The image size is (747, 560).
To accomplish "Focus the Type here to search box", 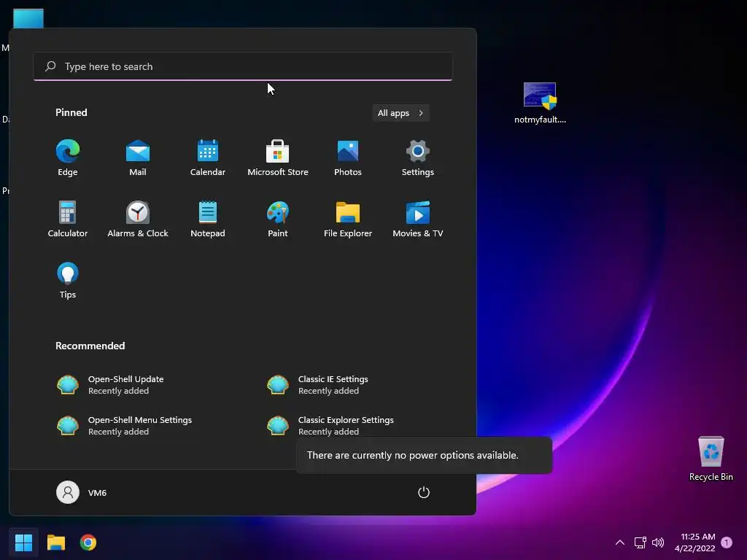I will (x=243, y=66).
